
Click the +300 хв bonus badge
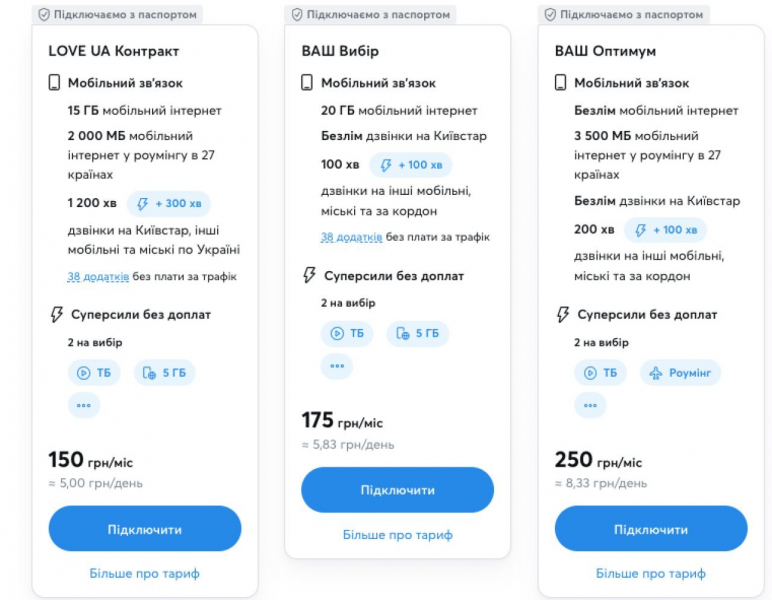[x=169, y=203]
